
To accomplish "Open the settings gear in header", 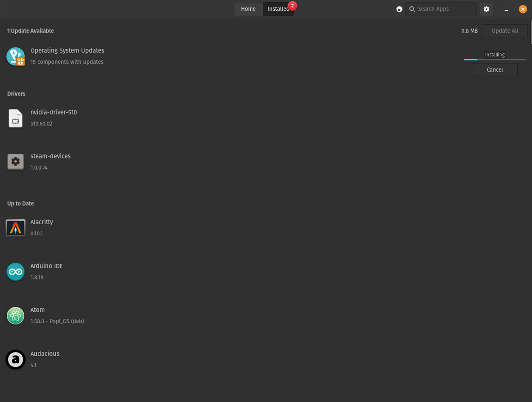I will [x=486, y=9].
